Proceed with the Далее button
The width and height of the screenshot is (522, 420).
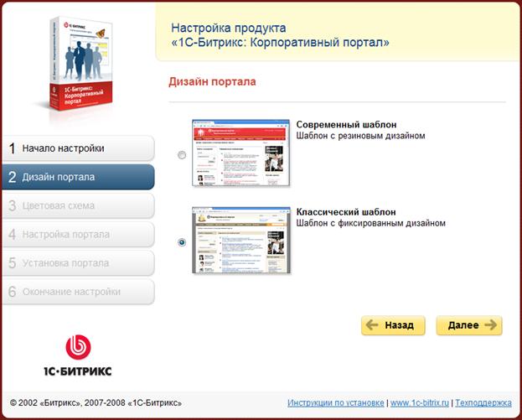pos(469,325)
